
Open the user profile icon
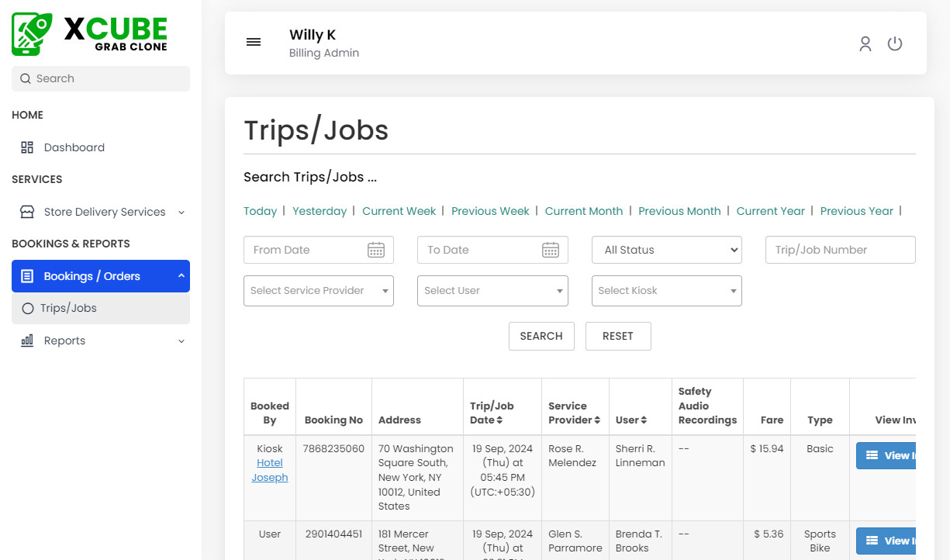(865, 44)
